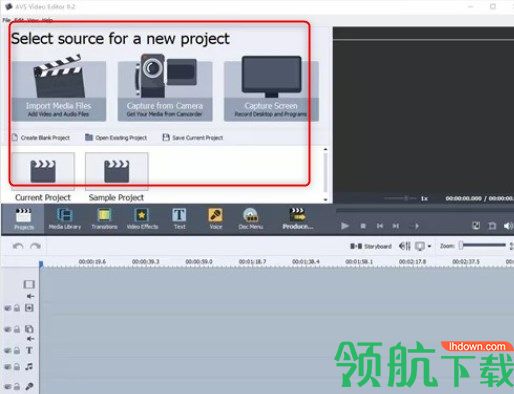Viewport: 514px width, 394px height.
Task: Select the Sample Project thumbnail
Action: tap(116, 171)
